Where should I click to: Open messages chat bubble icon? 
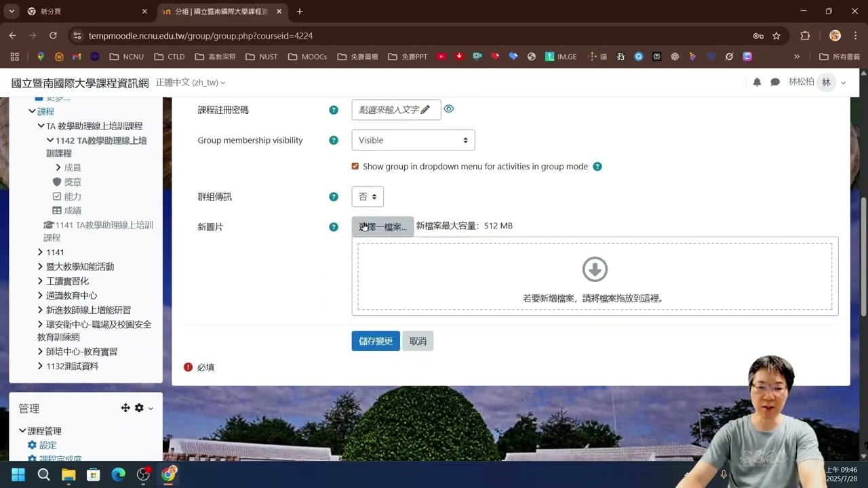775,82
